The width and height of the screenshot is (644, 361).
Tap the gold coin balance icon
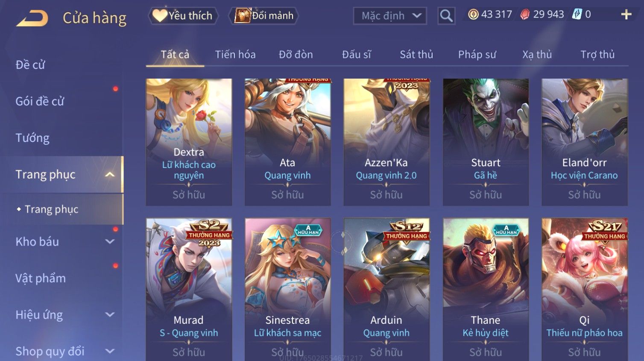click(473, 15)
